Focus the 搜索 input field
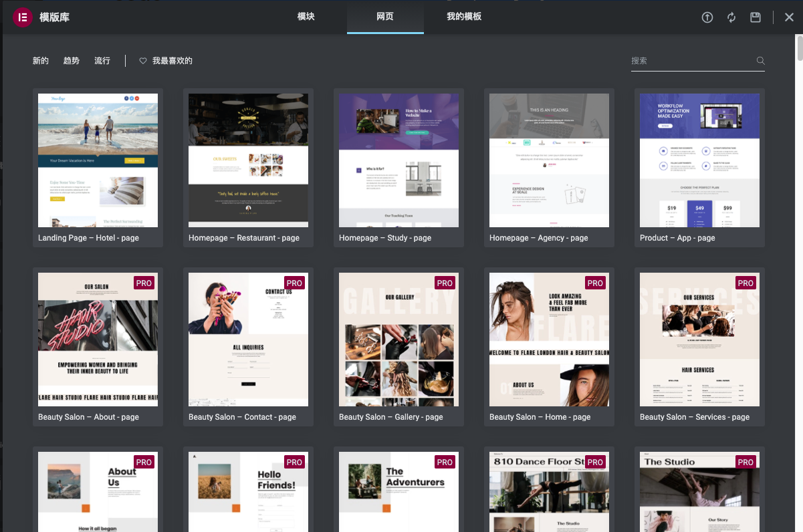The height and width of the screenshot is (532, 803). pos(692,61)
